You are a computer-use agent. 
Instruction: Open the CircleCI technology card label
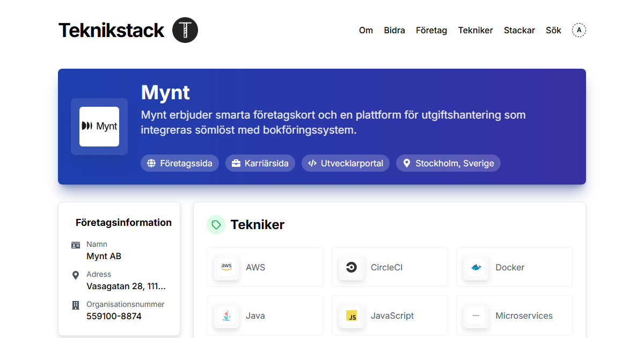[x=387, y=267]
